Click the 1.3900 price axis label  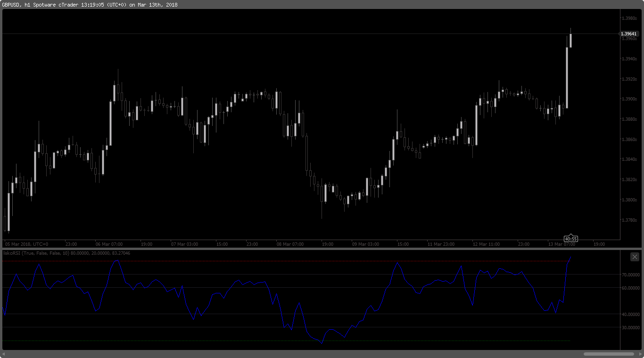point(629,99)
